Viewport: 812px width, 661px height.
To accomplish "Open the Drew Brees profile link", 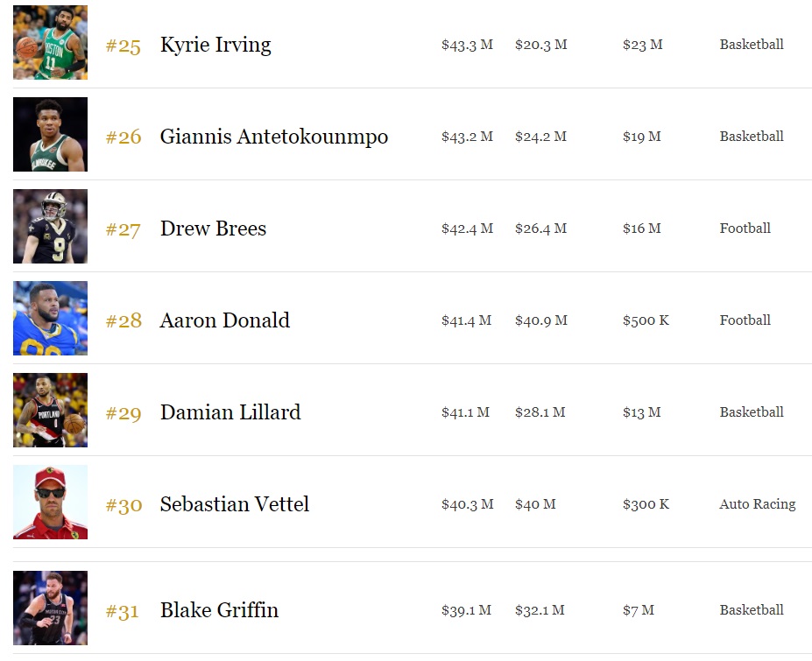I will click(x=213, y=229).
